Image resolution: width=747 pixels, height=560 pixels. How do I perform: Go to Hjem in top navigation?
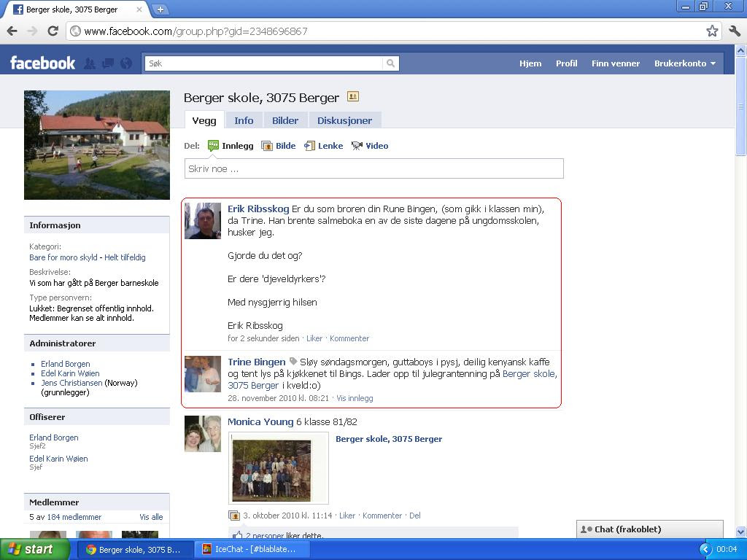530,63
